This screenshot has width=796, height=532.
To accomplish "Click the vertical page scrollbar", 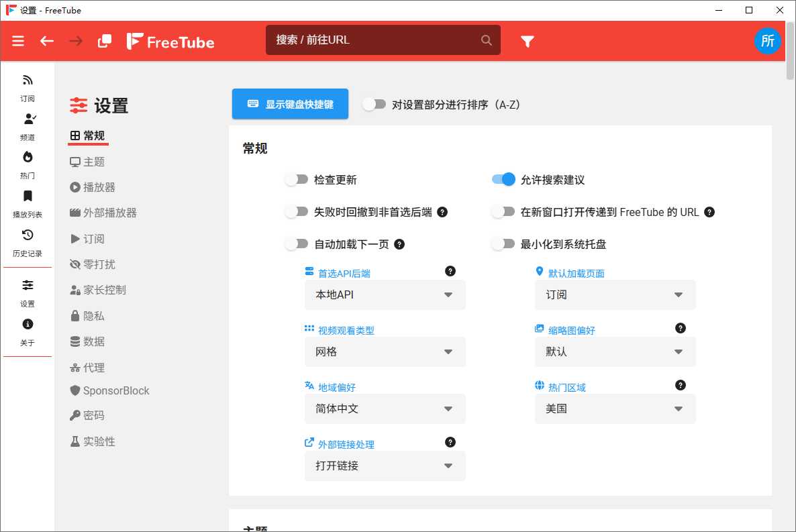I will click(791, 51).
